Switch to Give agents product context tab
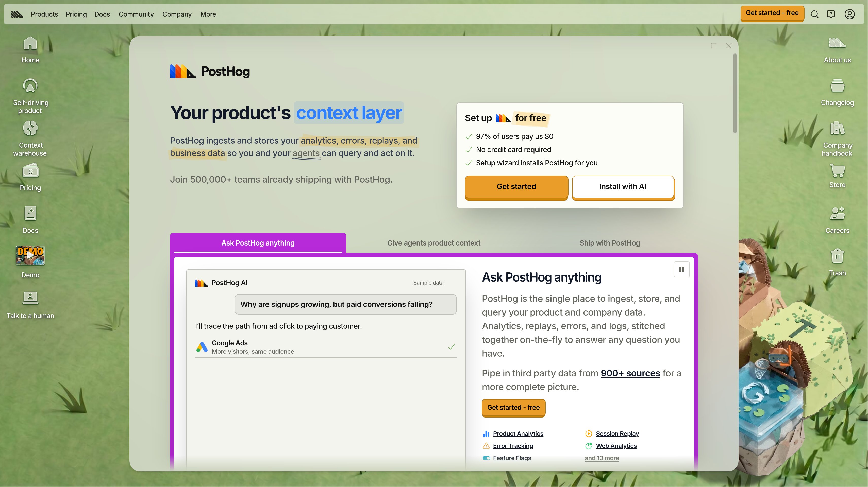The width and height of the screenshot is (868, 487). click(x=434, y=243)
